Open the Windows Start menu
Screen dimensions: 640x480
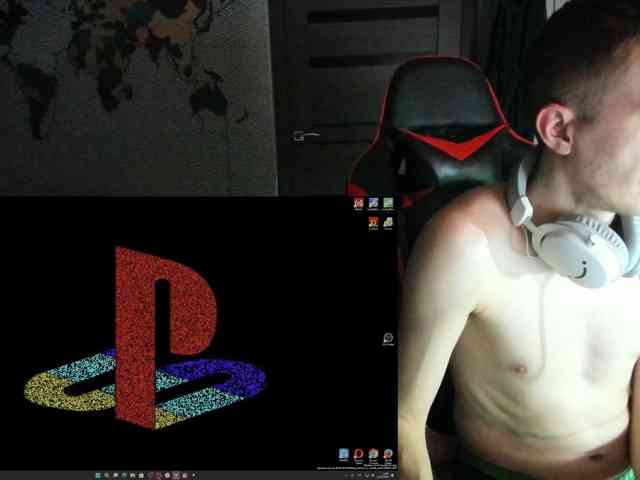98,476
